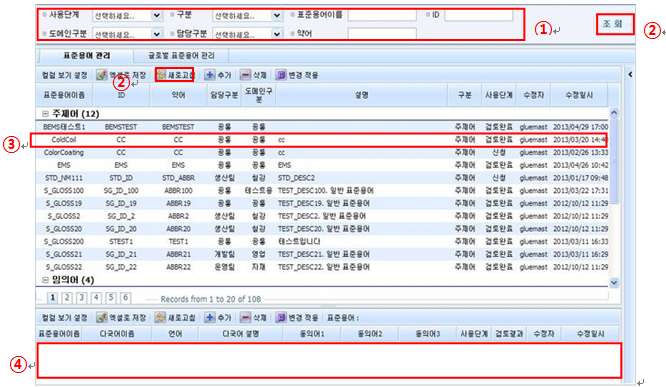This screenshot has height=387, width=666.
Task: Click description cell STD_DESC2
Action: (x=296, y=178)
